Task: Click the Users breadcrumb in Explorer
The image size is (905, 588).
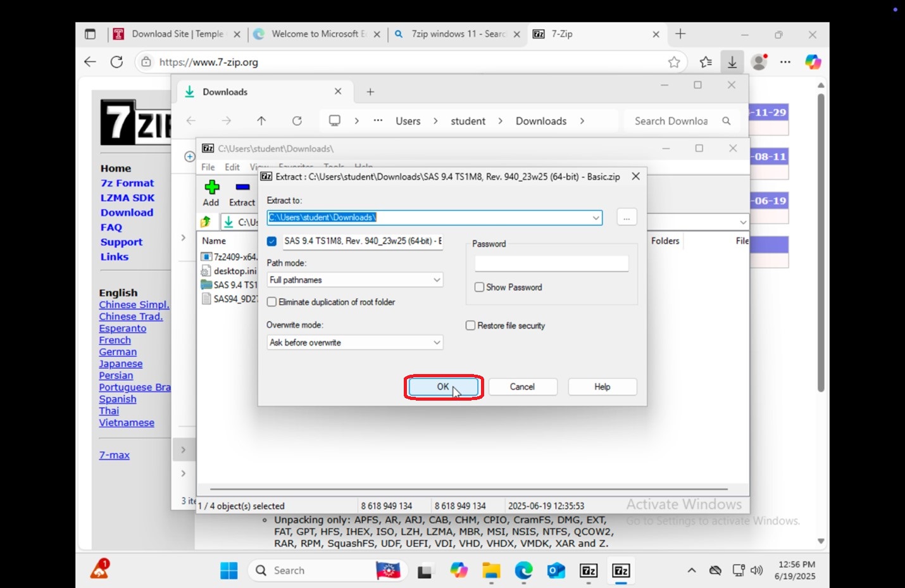Action: [x=408, y=121]
